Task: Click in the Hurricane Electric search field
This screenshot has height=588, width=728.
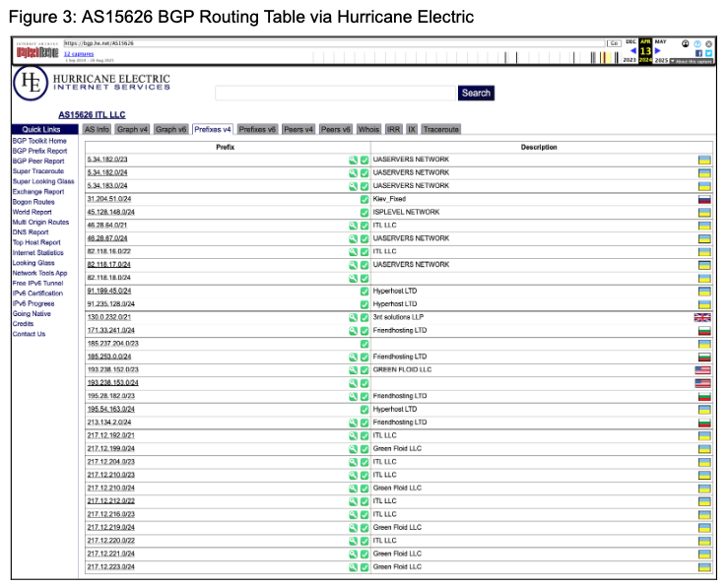Action: click(x=336, y=93)
